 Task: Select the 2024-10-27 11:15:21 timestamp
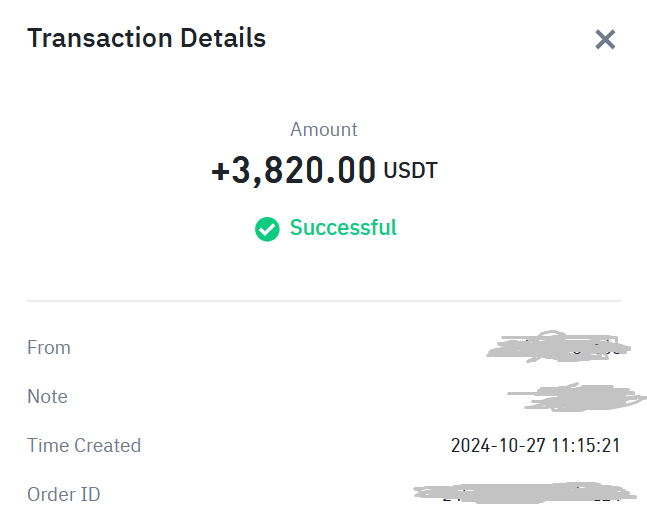click(x=536, y=446)
